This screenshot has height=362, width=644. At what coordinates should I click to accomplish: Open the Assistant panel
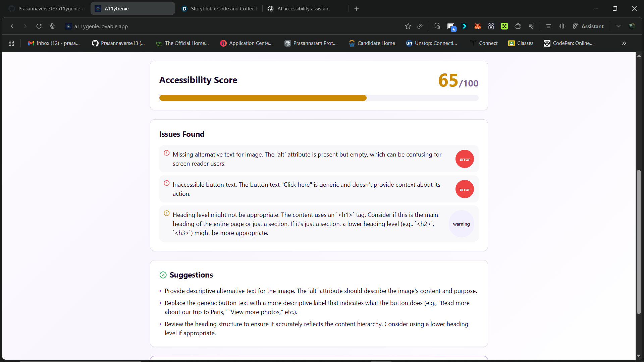coord(588,26)
